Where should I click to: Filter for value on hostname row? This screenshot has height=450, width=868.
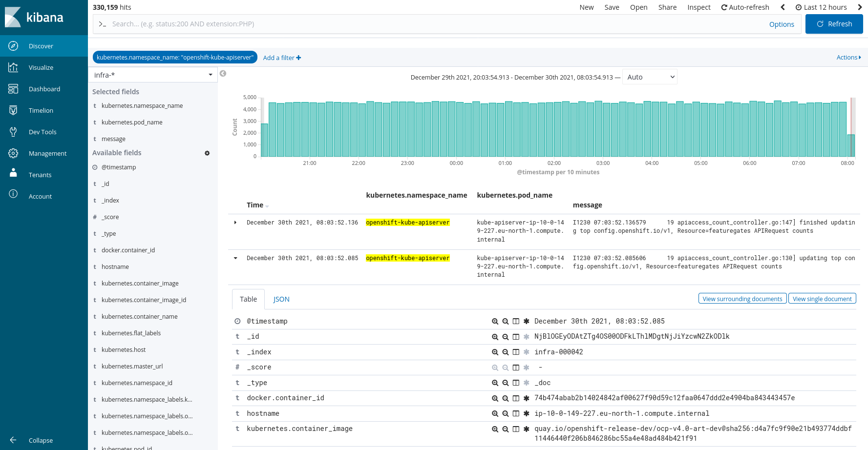click(495, 413)
